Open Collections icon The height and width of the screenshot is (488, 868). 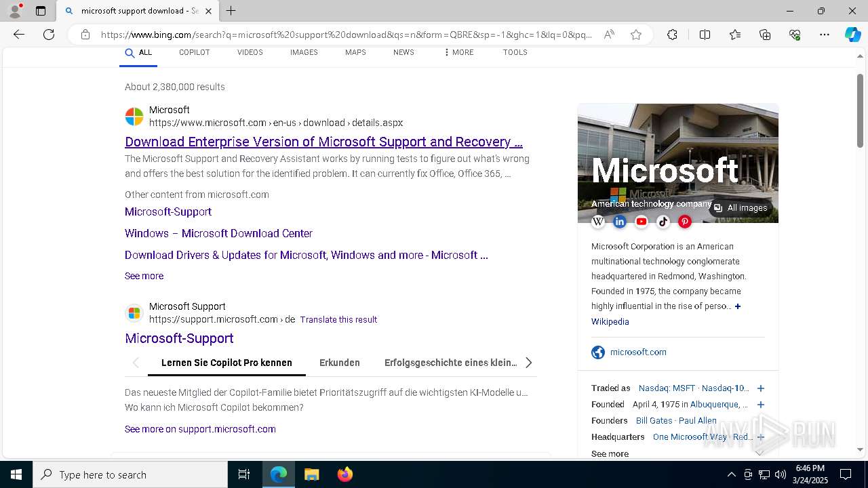(765, 35)
